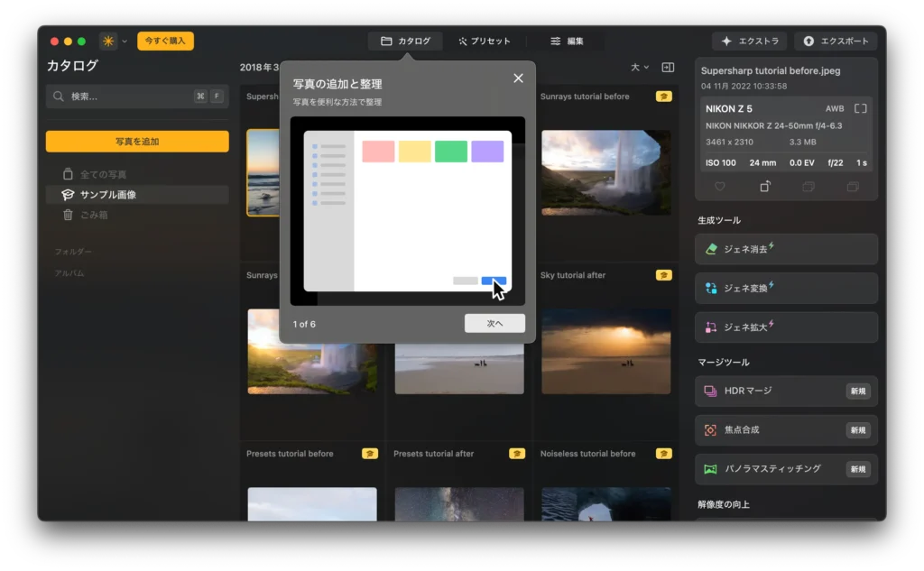Click the エクスポート export icon

(x=810, y=40)
